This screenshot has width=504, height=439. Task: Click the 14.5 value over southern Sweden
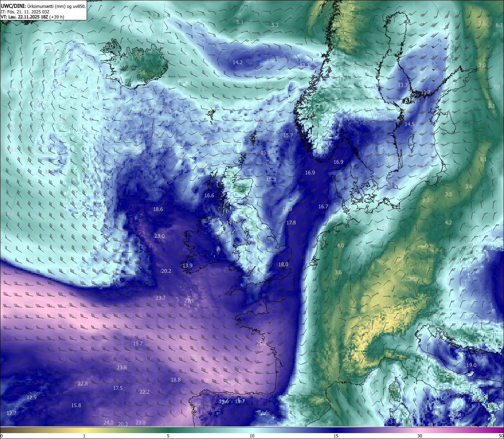(409, 124)
